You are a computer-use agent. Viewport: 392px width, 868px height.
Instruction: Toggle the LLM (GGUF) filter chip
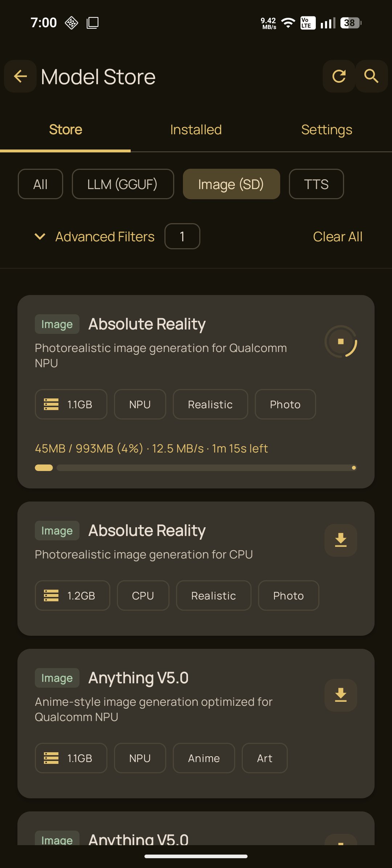(123, 184)
